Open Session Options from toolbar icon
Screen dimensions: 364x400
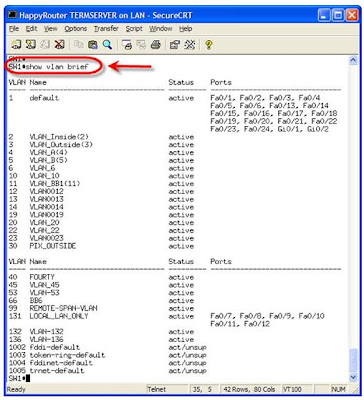click(175, 44)
